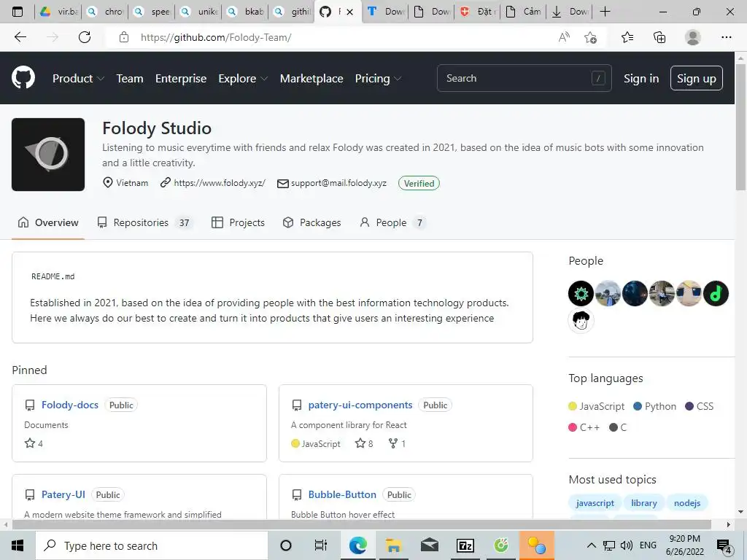Click the Verified badge
This screenshot has width=747, height=560.
pos(419,183)
